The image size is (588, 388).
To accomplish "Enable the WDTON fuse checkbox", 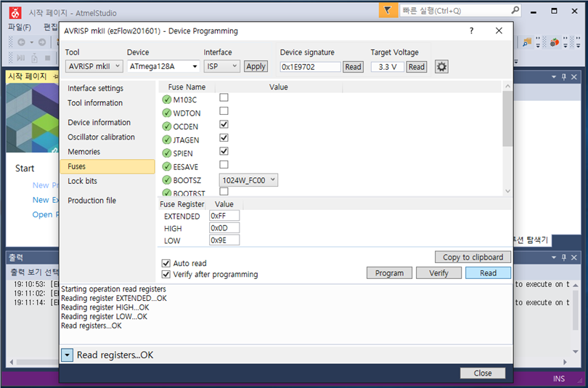I will pos(224,111).
